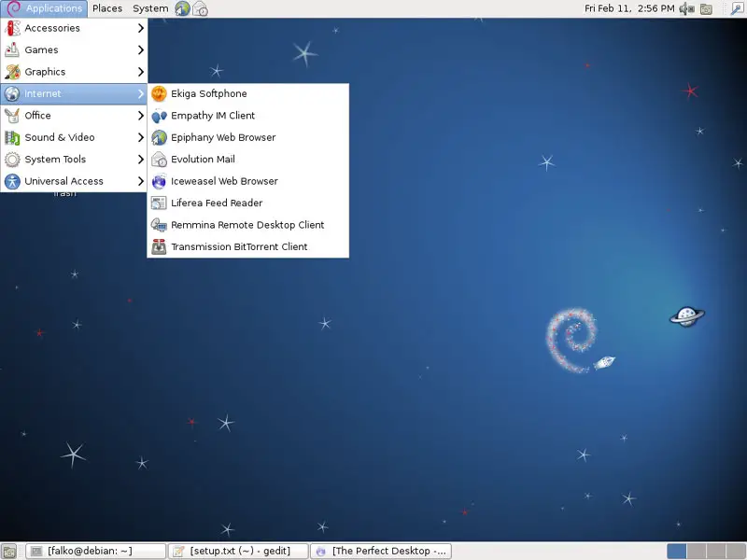
Task: Open Empathy IM Client from its icon
Action: click(x=159, y=115)
